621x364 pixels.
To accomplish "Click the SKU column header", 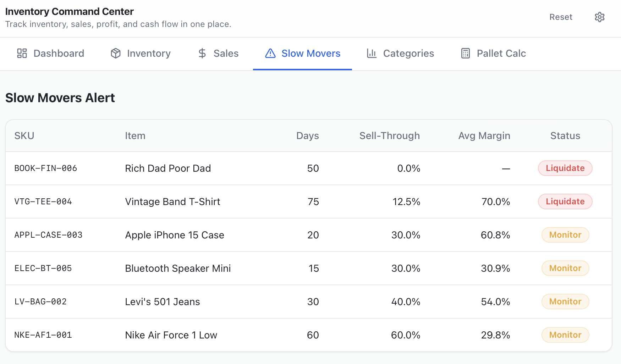I will tap(24, 136).
